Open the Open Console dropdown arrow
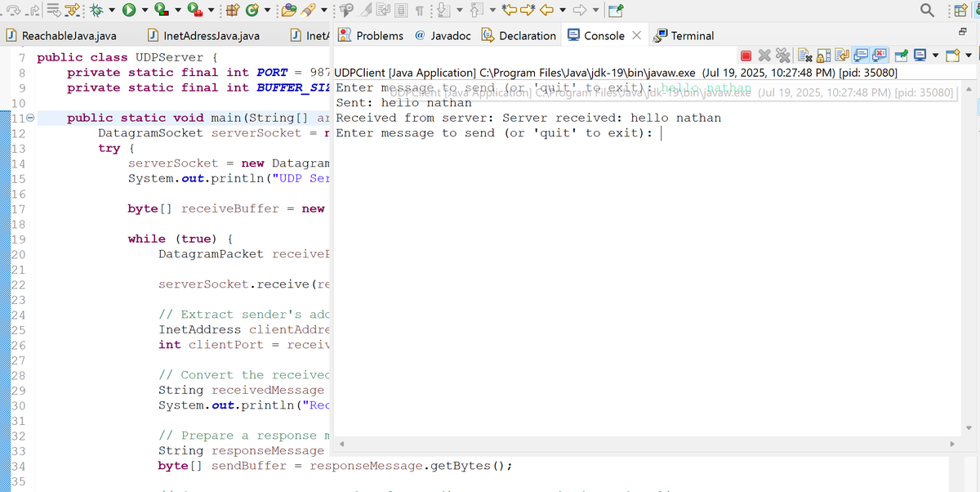The width and height of the screenshot is (980, 492). click(969, 56)
